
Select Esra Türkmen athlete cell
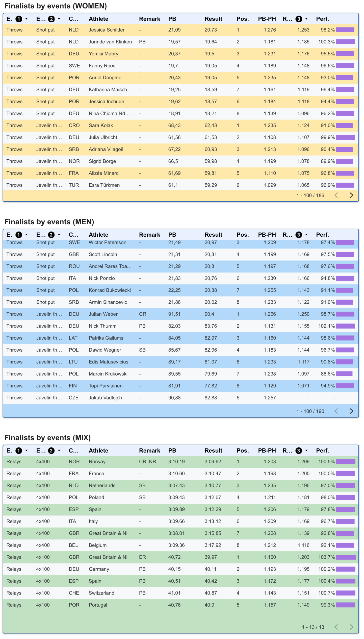[104, 185]
